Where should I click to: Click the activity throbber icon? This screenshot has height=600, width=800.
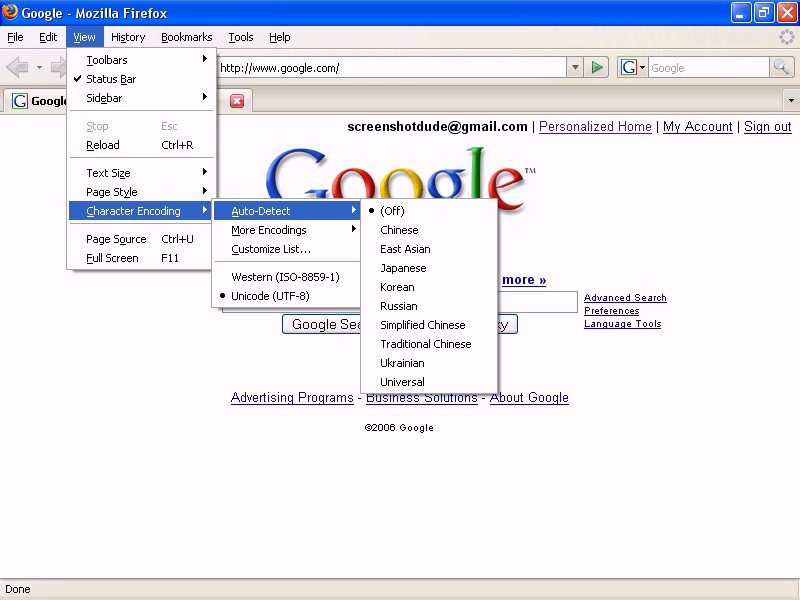[x=787, y=37]
